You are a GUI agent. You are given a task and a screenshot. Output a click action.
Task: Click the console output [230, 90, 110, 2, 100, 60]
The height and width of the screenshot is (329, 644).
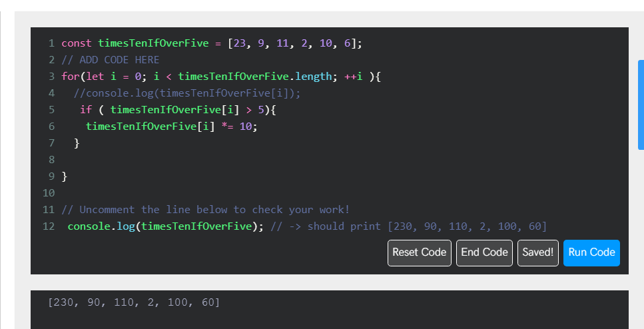[134, 302]
